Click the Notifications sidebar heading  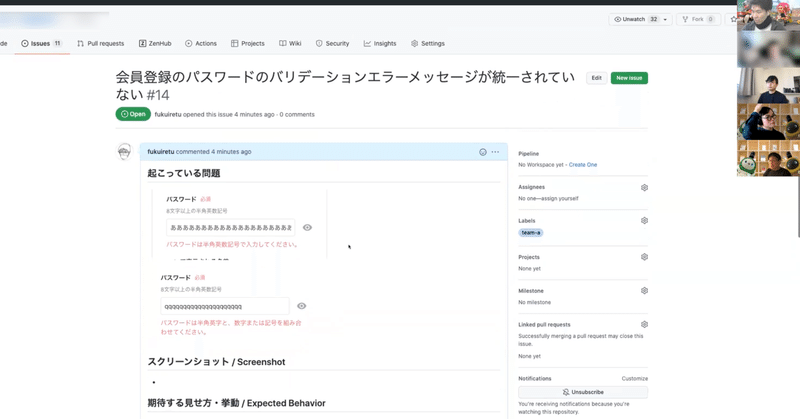coord(535,379)
